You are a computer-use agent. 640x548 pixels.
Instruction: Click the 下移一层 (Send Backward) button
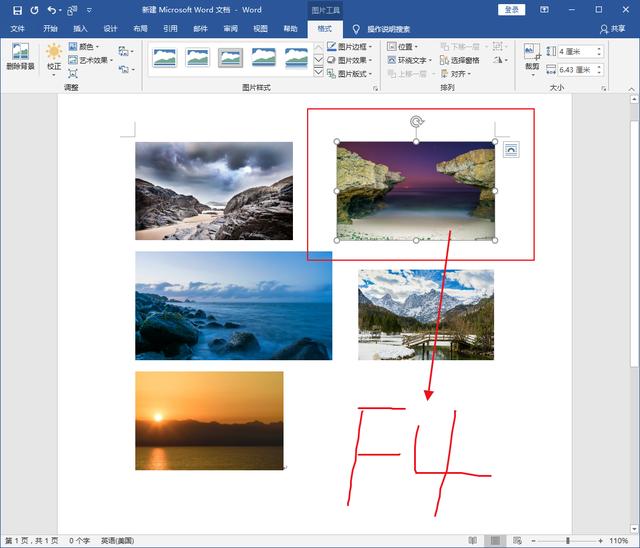[463, 47]
